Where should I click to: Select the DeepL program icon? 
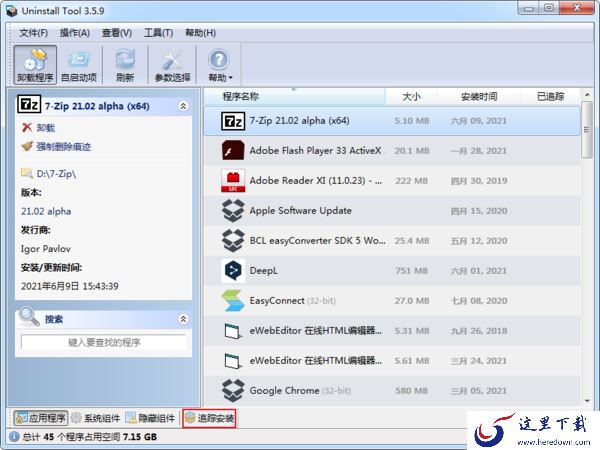[x=233, y=271]
